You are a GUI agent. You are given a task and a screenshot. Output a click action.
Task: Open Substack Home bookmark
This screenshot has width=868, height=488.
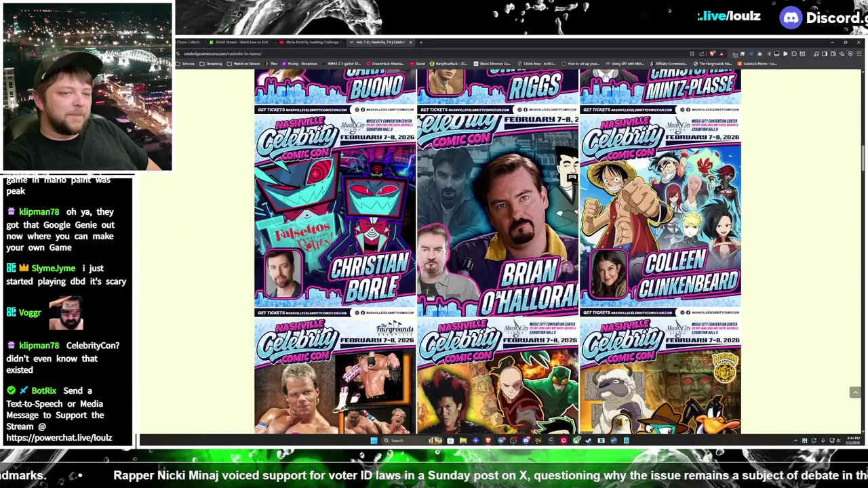click(x=757, y=64)
